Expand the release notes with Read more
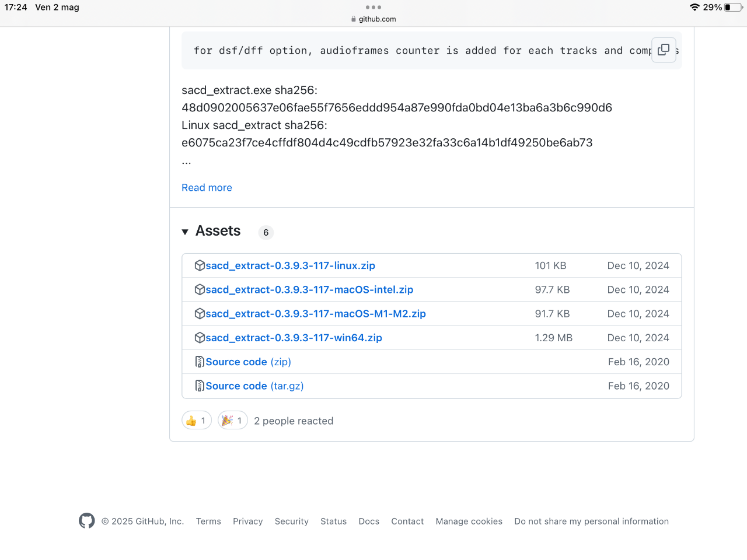The image size is (747, 560). 207,187
